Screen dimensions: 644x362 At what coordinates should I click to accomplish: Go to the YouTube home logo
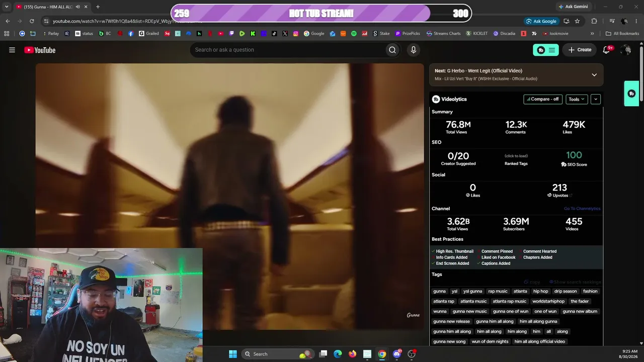pyautogui.click(x=40, y=50)
